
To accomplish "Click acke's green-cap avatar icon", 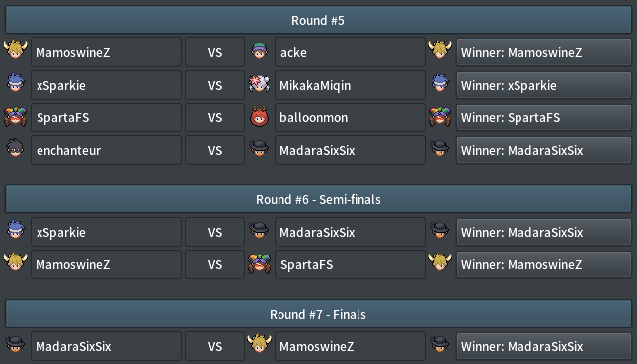I will (259, 51).
